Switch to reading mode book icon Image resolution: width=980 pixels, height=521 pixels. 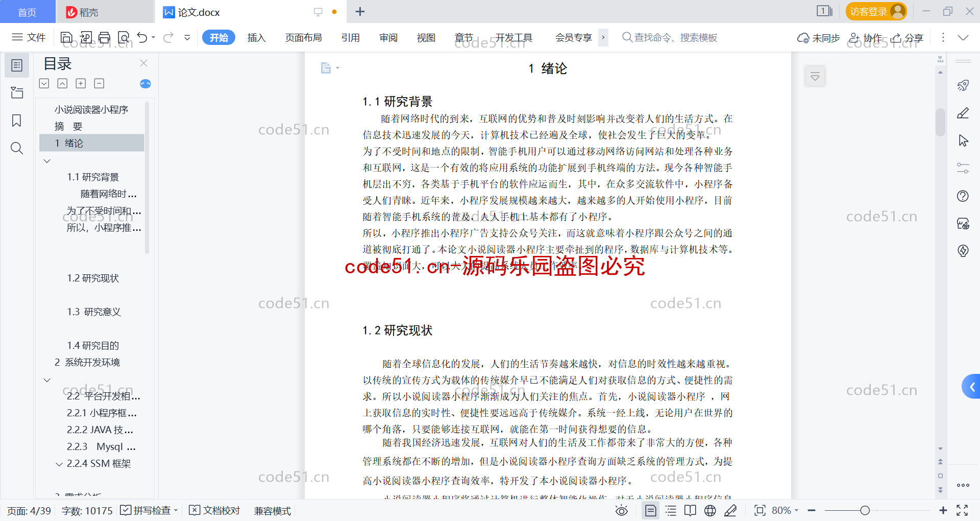(690, 510)
